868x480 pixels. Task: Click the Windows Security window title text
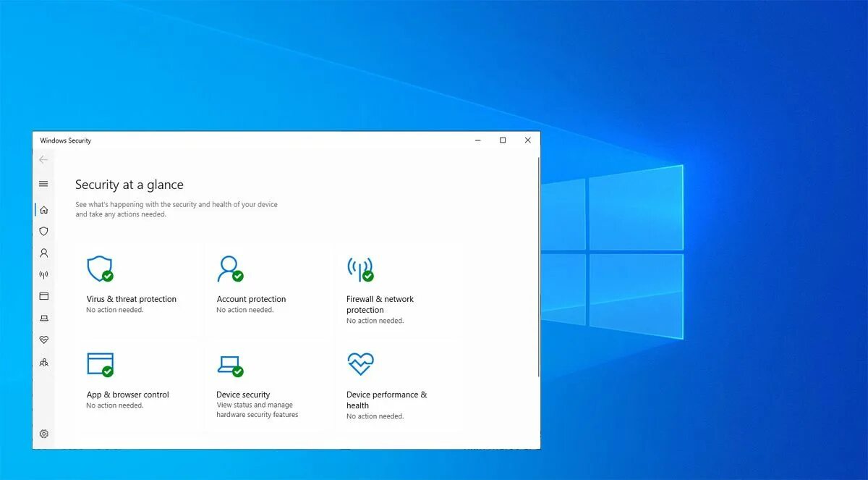pyautogui.click(x=65, y=140)
